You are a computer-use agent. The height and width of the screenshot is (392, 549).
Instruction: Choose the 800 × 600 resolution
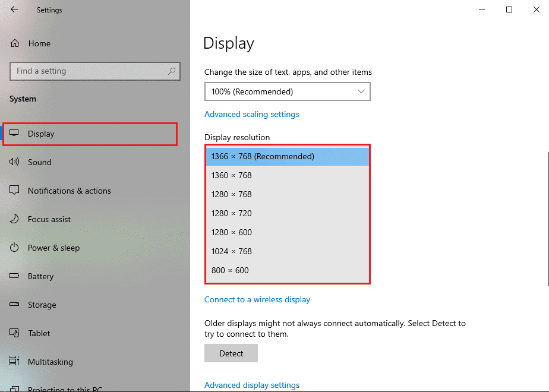coord(288,270)
